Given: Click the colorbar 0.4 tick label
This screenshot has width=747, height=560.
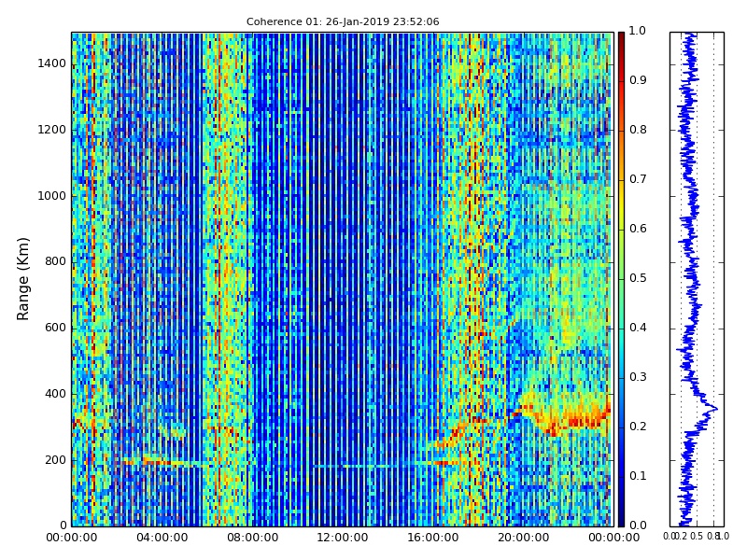Looking at the screenshot, I should (638, 328).
